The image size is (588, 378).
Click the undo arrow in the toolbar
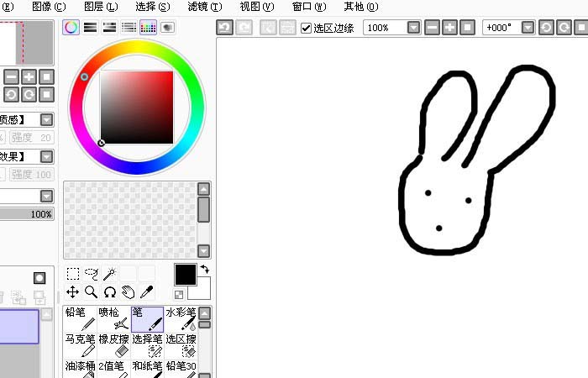point(224,28)
